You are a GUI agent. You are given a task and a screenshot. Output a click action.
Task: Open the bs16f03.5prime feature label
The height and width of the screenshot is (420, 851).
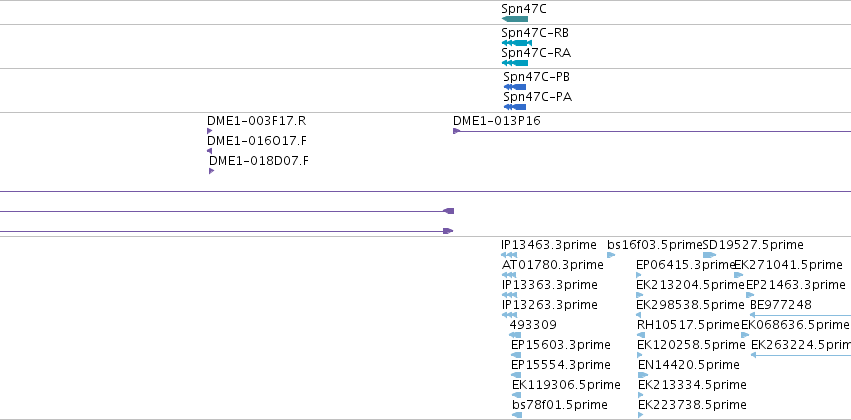tap(655, 245)
